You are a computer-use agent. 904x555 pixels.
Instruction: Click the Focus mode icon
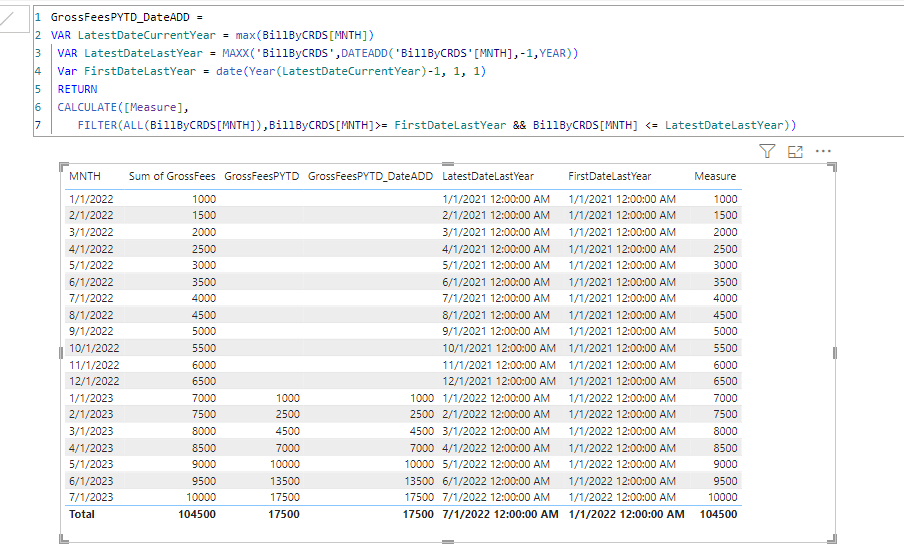coord(795,152)
